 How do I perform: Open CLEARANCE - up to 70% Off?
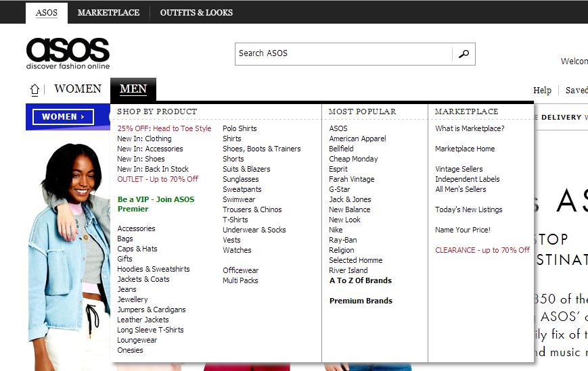[x=482, y=250]
